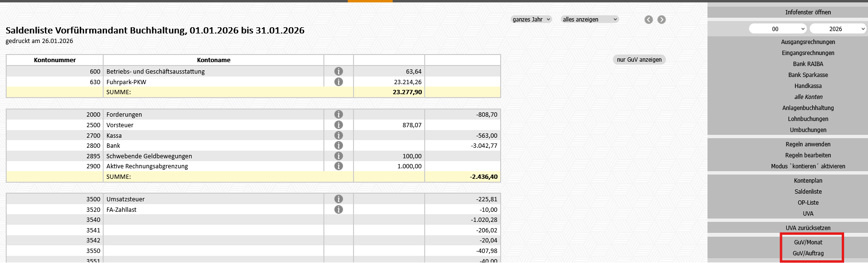Toggle 'nur GuV anzeigen' filter
The width and height of the screenshot is (868, 263).
coord(639,60)
